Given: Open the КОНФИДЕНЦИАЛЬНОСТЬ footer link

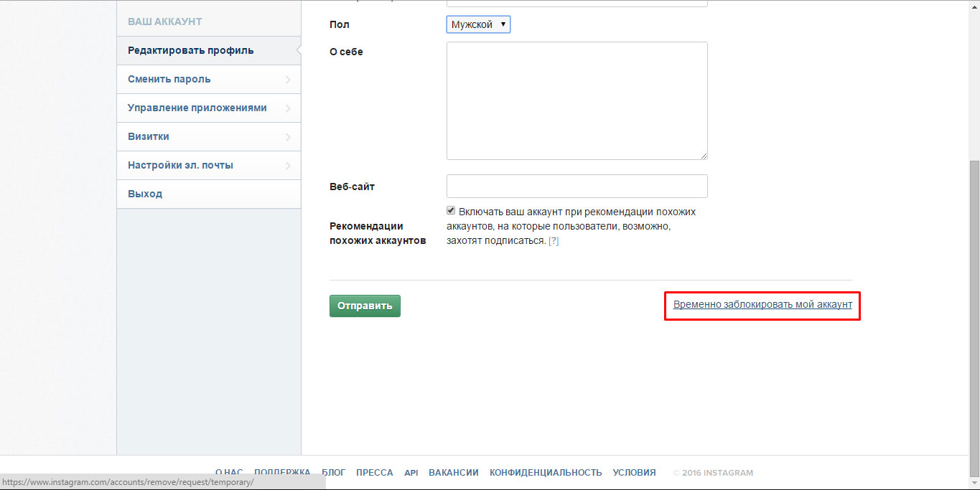Looking at the screenshot, I should point(545,472).
